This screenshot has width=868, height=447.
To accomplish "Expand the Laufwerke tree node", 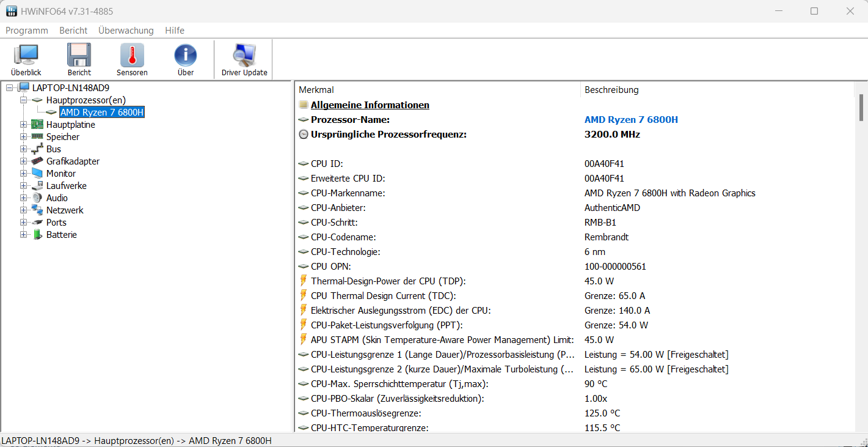I will (x=24, y=186).
